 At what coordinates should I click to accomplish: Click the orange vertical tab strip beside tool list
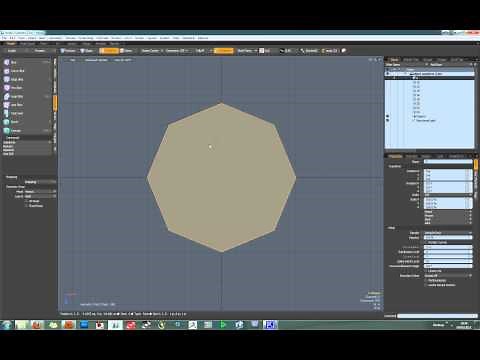[55, 103]
